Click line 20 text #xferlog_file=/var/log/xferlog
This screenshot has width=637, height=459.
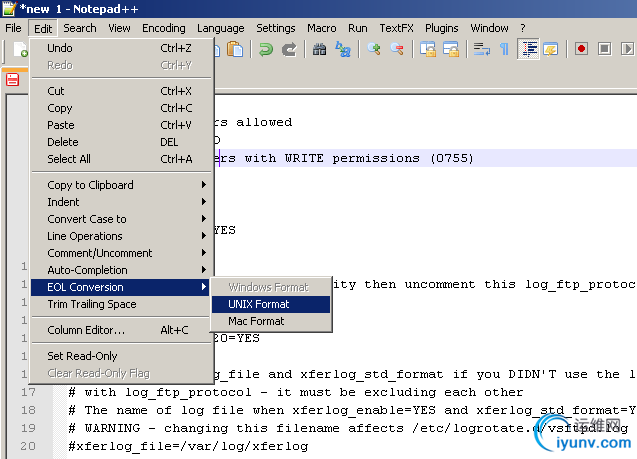(x=188, y=446)
